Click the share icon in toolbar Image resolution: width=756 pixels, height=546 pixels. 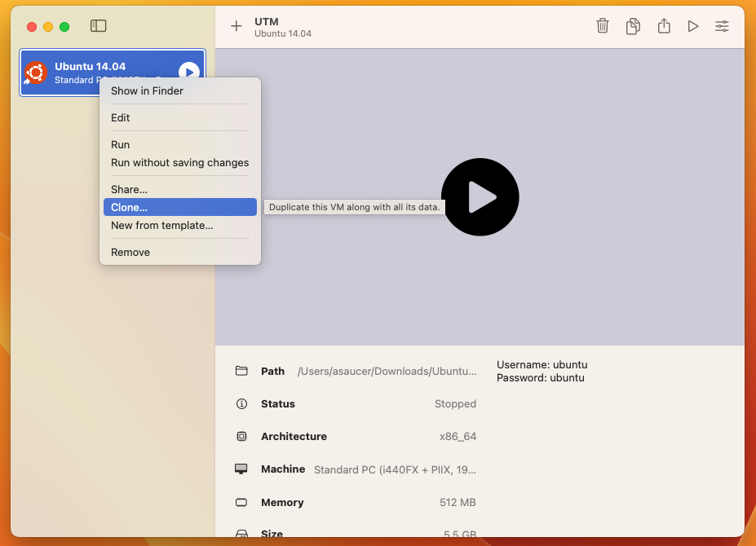[664, 26]
